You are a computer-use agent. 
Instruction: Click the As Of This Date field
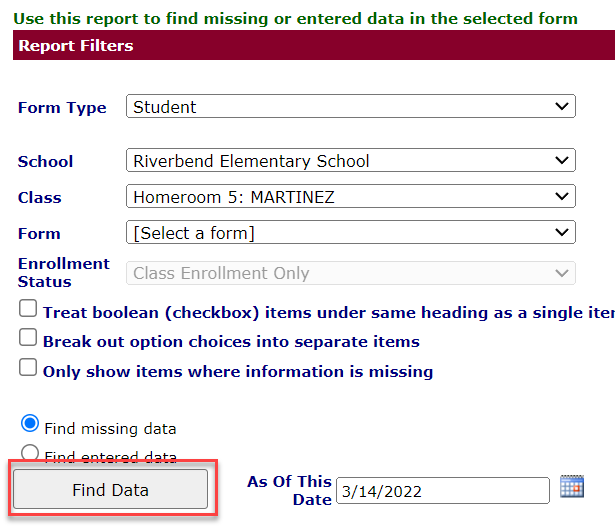coord(443,491)
